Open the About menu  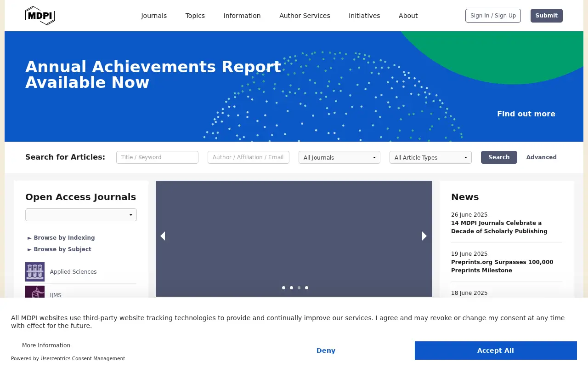(x=408, y=16)
